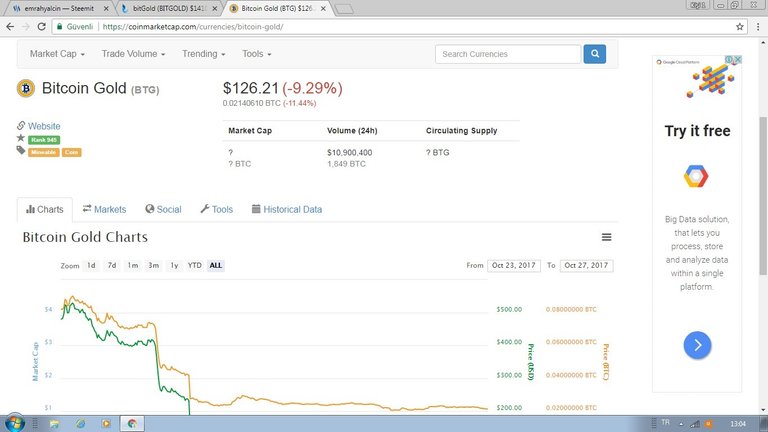Click secure padlock icon in address bar

60,27
